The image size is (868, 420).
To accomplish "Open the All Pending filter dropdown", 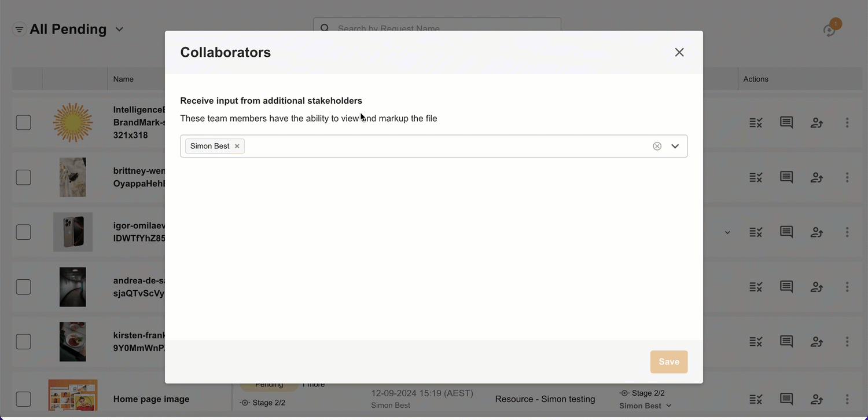I will coord(119,29).
